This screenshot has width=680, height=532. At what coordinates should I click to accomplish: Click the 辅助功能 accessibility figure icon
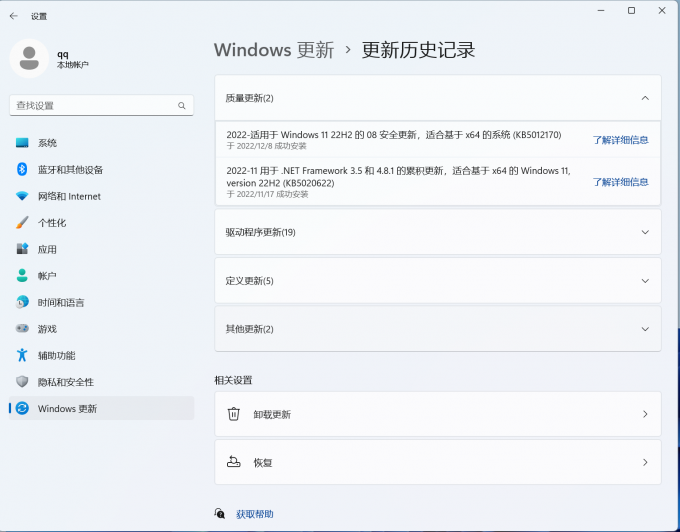(22, 355)
